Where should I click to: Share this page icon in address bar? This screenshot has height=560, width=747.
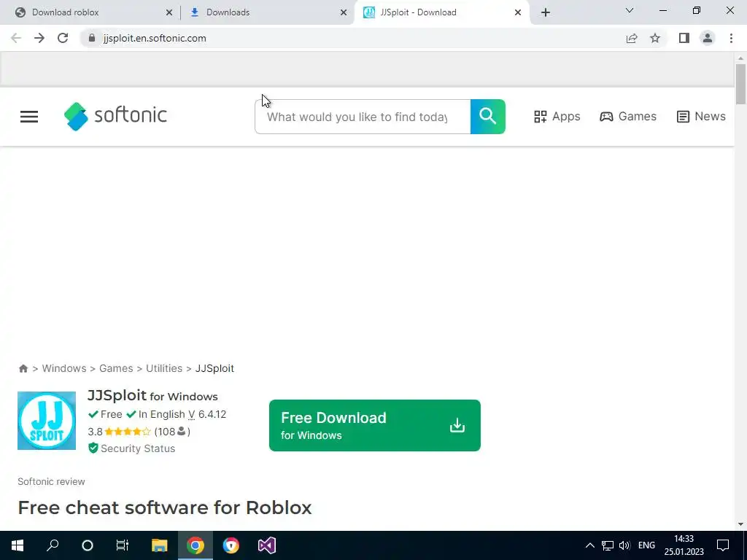tap(632, 38)
